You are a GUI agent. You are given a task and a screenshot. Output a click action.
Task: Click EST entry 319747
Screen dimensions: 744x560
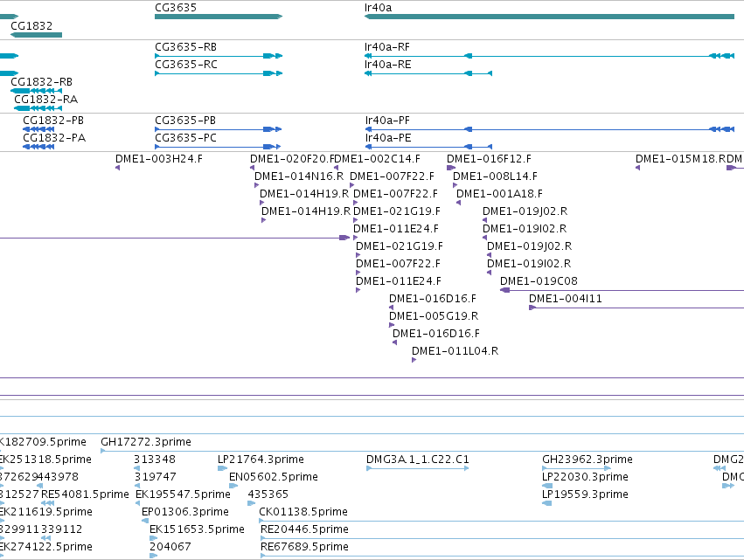click(155, 477)
